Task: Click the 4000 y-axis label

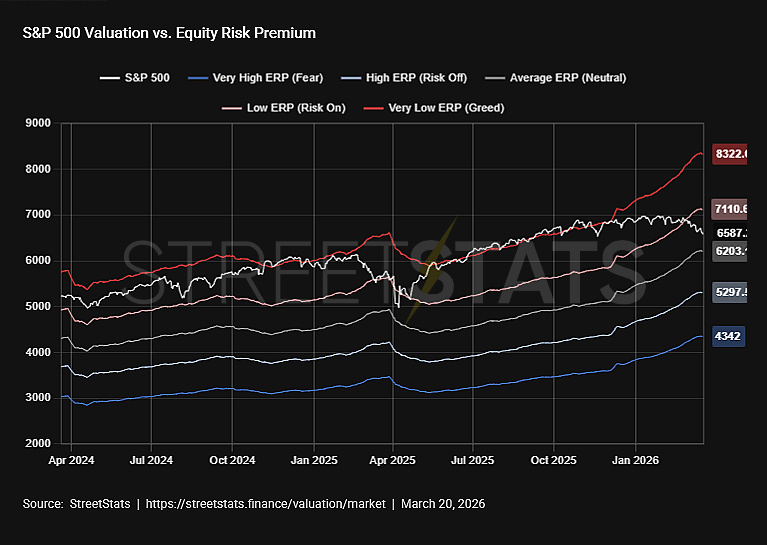Action: point(38,352)
